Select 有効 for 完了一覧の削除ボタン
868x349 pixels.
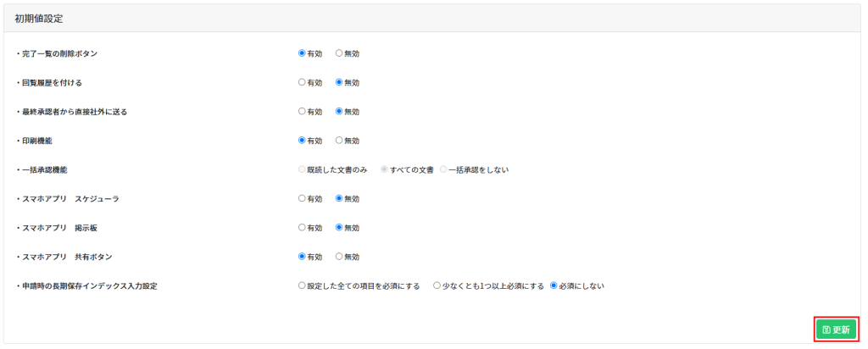[x=302, y=53]
